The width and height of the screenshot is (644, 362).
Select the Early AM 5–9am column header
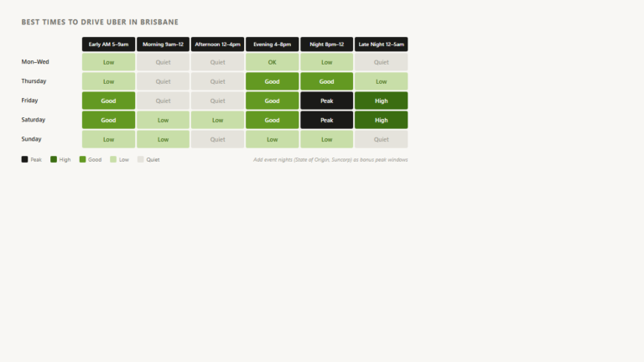(x=108, y=44)
